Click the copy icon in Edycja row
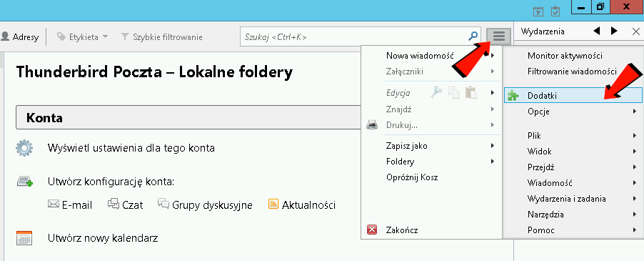This screenshot has width=644, height=261. click(x=453, y=93)
